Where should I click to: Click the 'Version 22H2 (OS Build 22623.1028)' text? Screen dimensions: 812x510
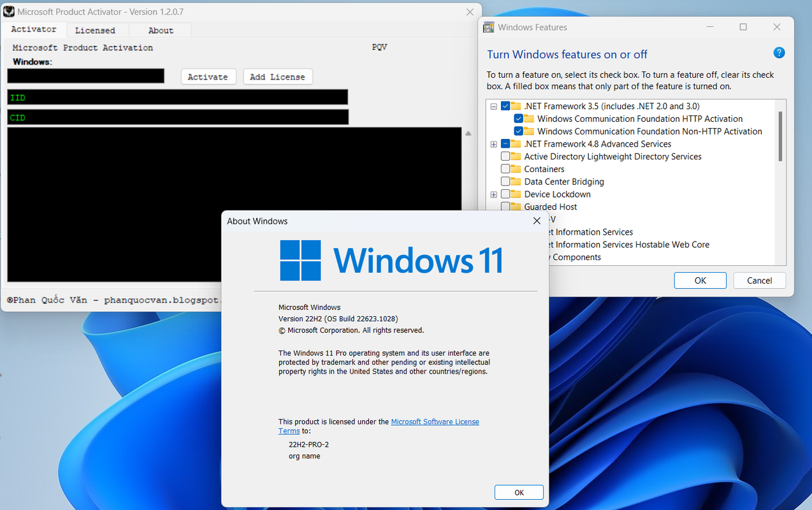click(x=338, y=319)
